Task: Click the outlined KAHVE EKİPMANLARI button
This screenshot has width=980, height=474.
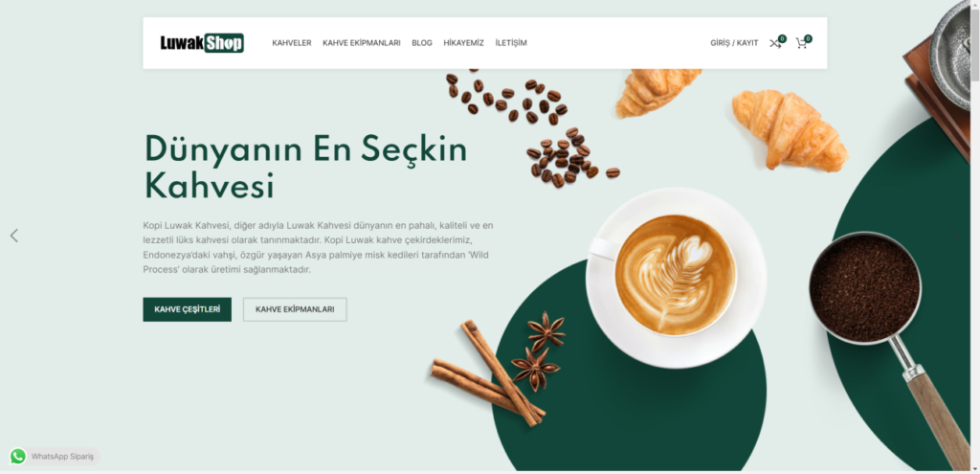Action: 295,309
